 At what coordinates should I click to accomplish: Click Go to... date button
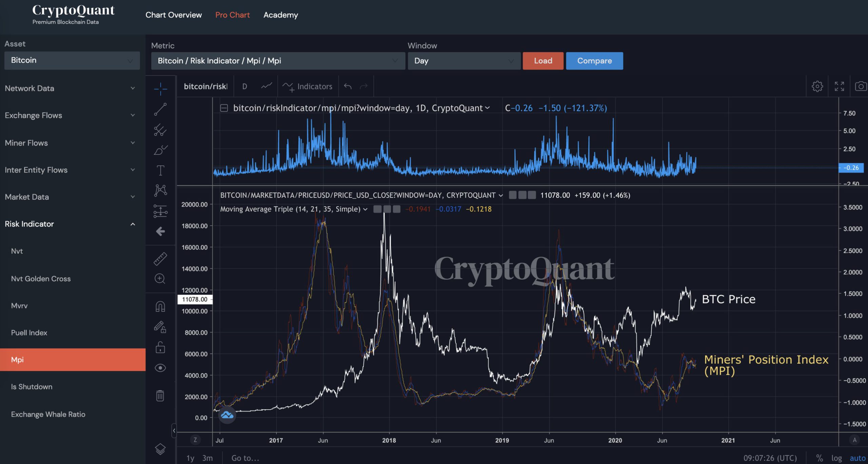coord(245,458)
